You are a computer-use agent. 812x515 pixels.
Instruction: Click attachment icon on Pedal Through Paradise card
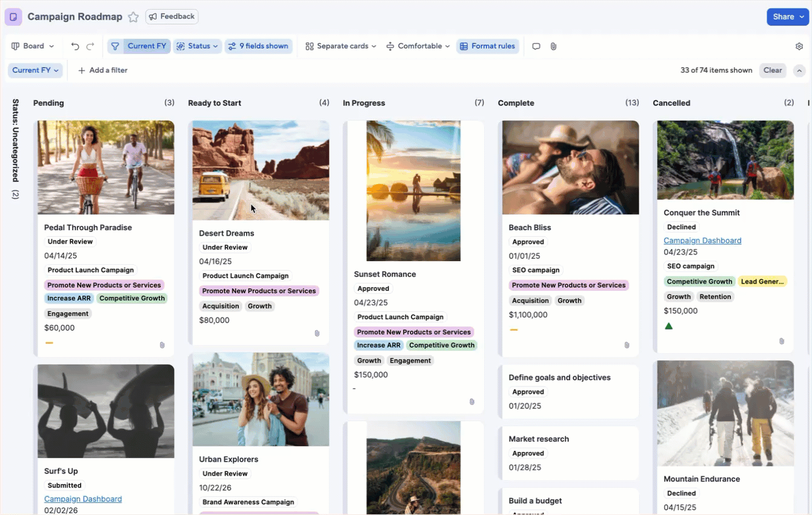(162, 345)
